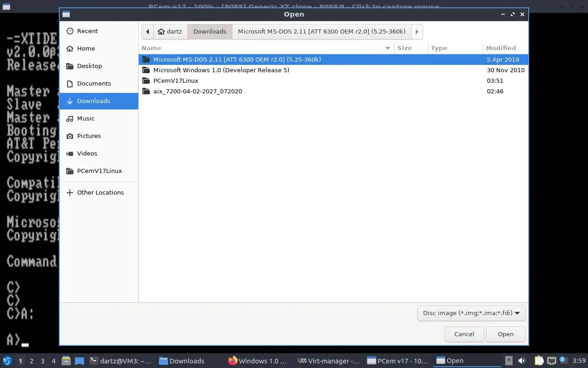Select the Downloads path bar segment

click(210, 31)
